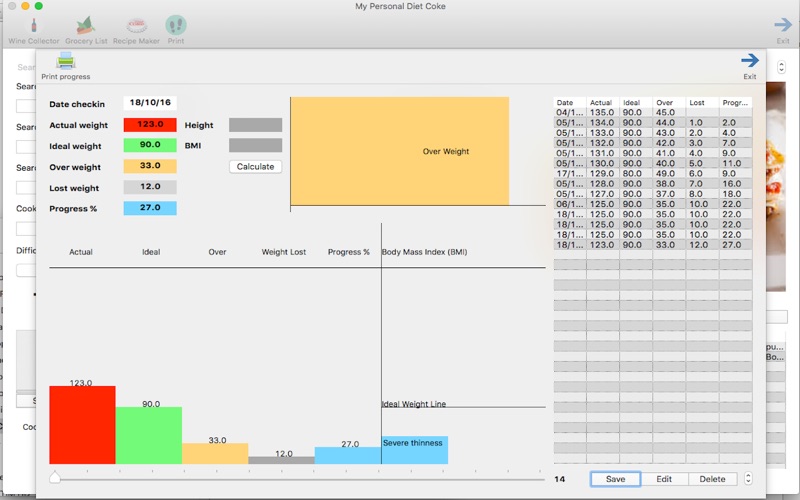Select the table row with actual weight 123.0
This screenshot has width=800, height=500.
653,245
